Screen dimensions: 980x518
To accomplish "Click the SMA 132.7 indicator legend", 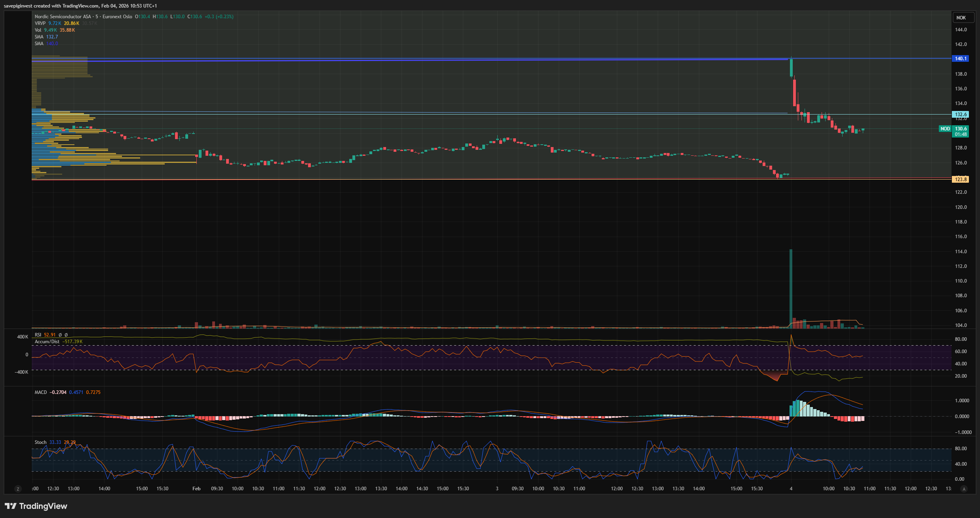I will 39,37.
